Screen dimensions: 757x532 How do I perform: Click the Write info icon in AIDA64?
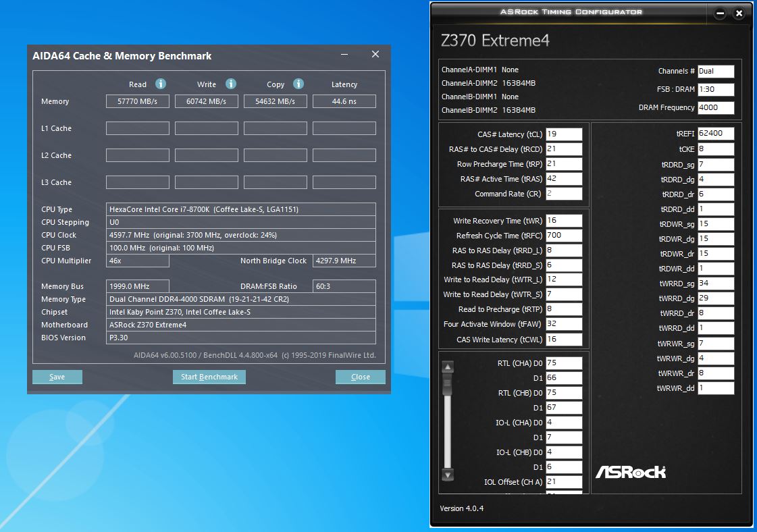pyautogui.click(x=231, y=84)
